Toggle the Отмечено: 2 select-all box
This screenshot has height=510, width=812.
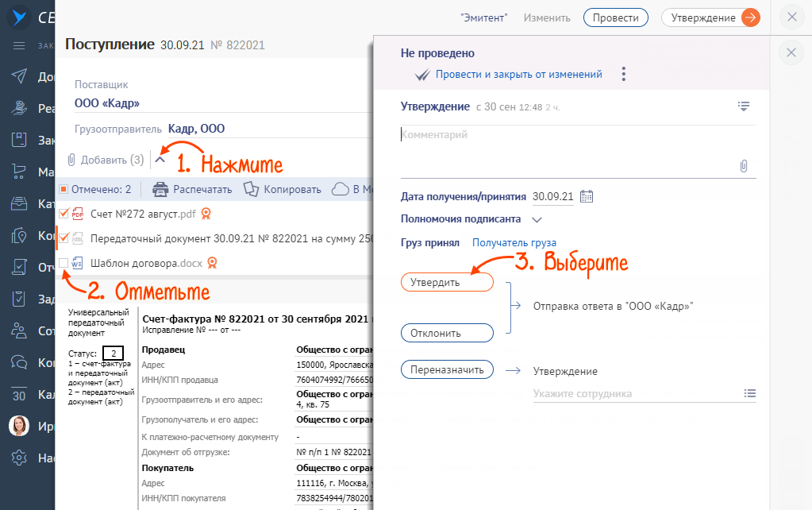[64, 189]
